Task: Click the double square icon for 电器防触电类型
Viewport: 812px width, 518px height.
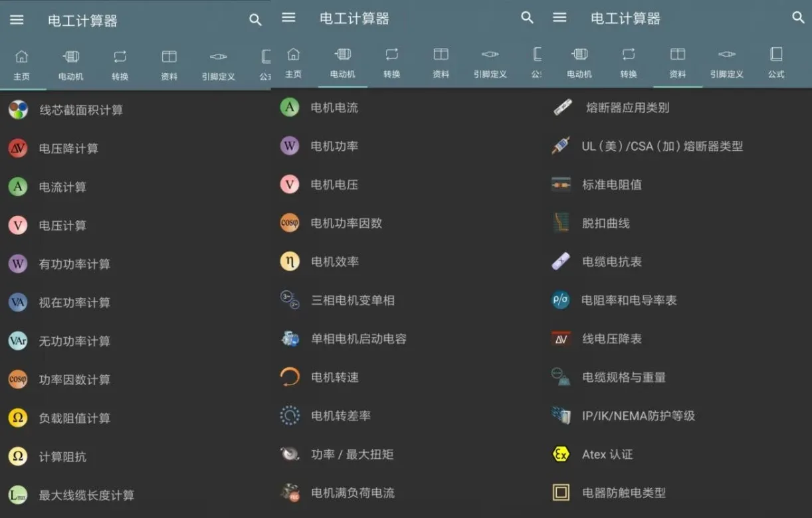Action: click(561, 492)
